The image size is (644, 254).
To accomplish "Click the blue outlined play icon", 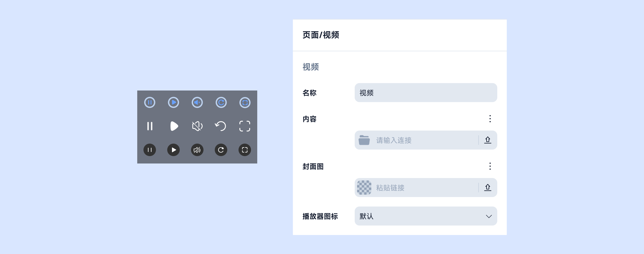I will (173, 103).
